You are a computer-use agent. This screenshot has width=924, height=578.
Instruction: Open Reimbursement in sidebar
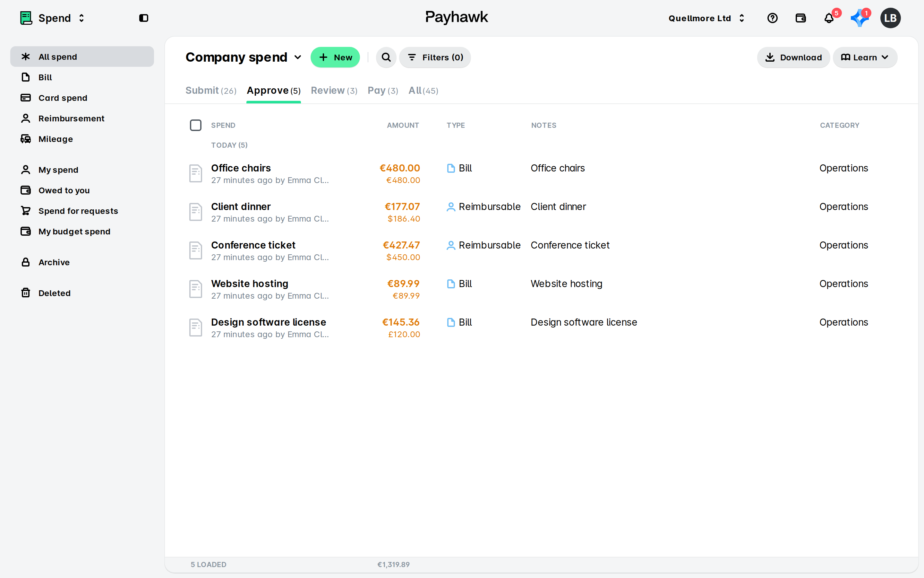(x=82, y=118)
